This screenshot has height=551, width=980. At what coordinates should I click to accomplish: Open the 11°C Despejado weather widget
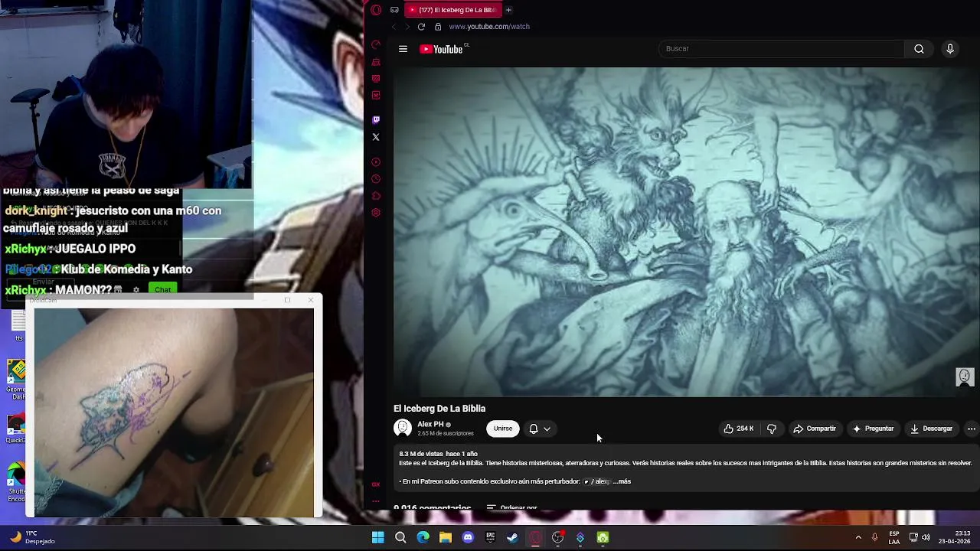coord(31,537)
